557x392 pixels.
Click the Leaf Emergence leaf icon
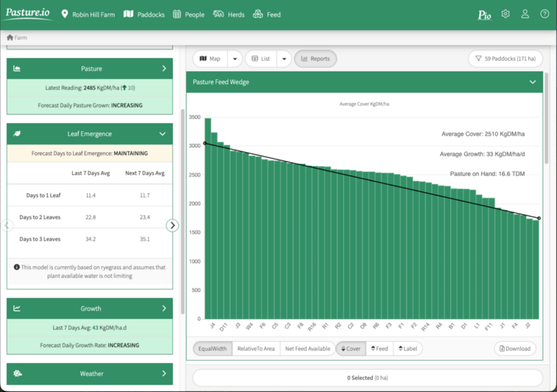[17, 134]
